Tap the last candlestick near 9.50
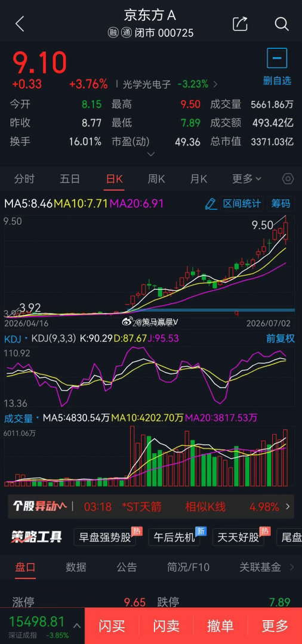The width and height of the screenshot is (302, 644). (286, 230)
